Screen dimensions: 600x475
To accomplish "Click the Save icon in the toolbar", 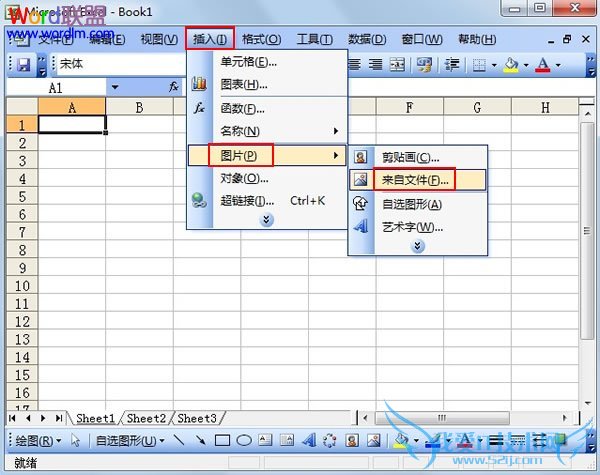I will 23,64.
